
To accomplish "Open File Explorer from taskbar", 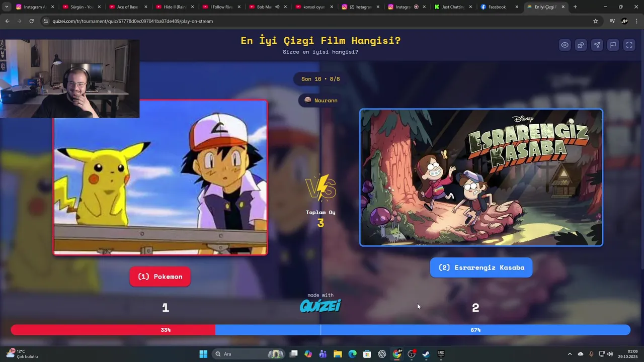I will [338, 354].
